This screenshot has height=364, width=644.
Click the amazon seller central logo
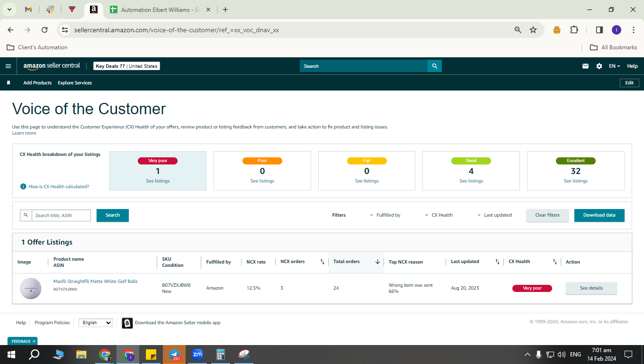coord(52,66)
